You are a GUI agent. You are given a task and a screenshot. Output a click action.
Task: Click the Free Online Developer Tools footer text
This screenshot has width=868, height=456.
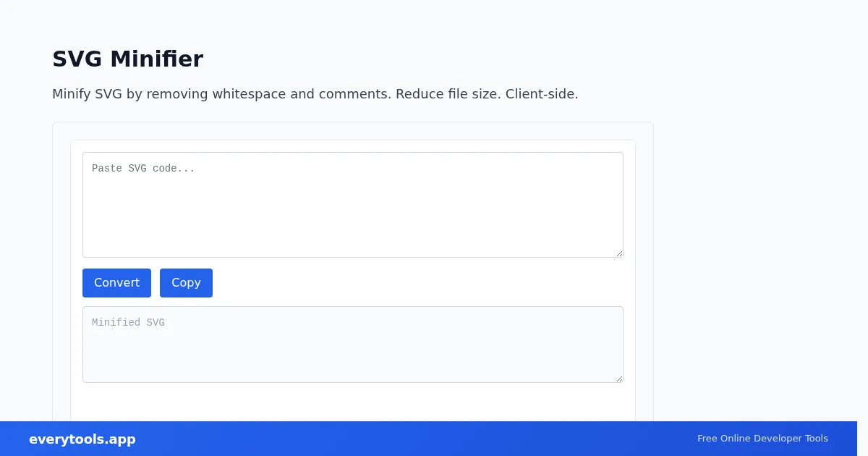click(762, 439)
